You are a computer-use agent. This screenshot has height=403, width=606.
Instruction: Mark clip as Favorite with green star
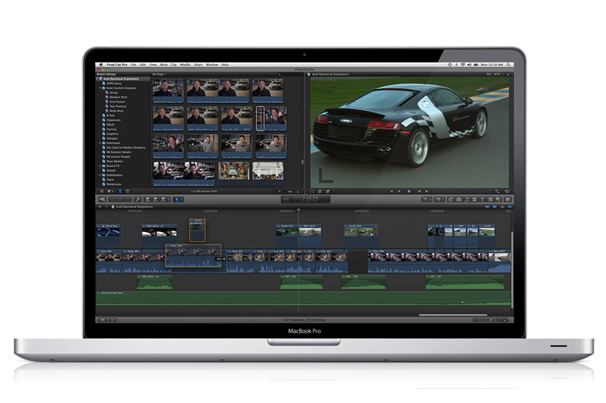[x=113, y=199]
